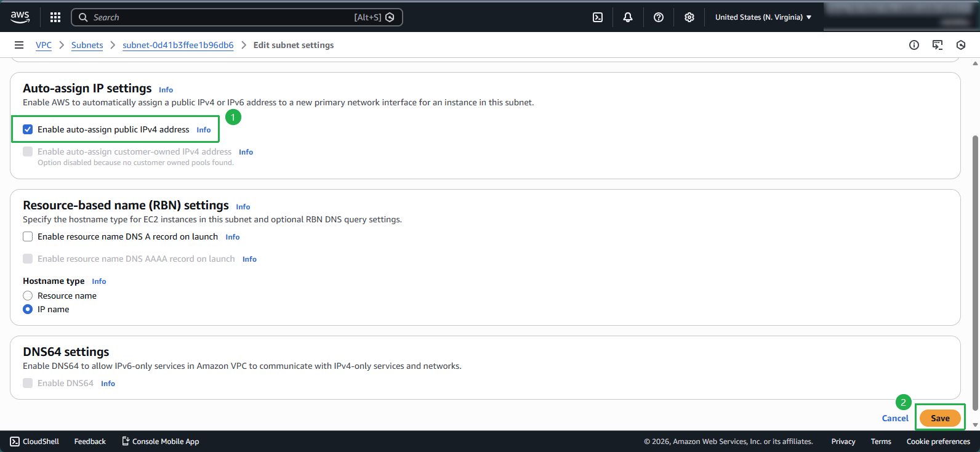
Task: Open the AWS home logo
Action: 20,17
